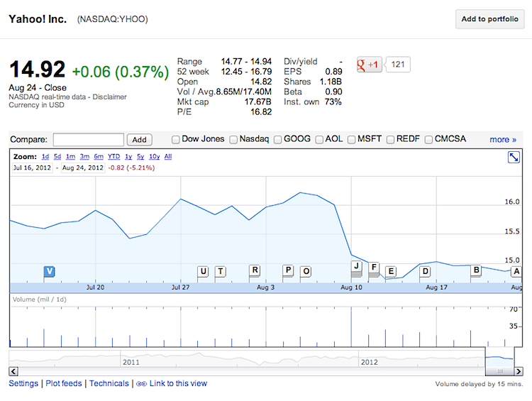532x401 pixels.
Task: Click the Add comparison button
Action: point(139,140)
